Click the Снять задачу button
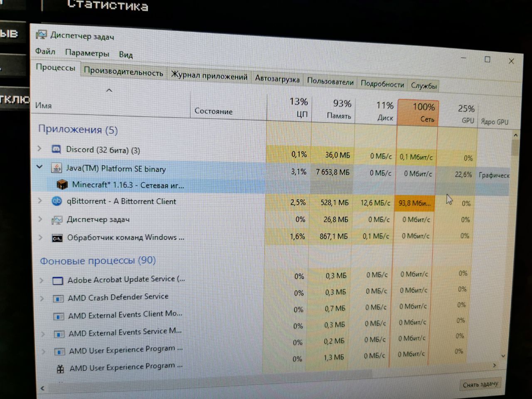 (480, 384)
